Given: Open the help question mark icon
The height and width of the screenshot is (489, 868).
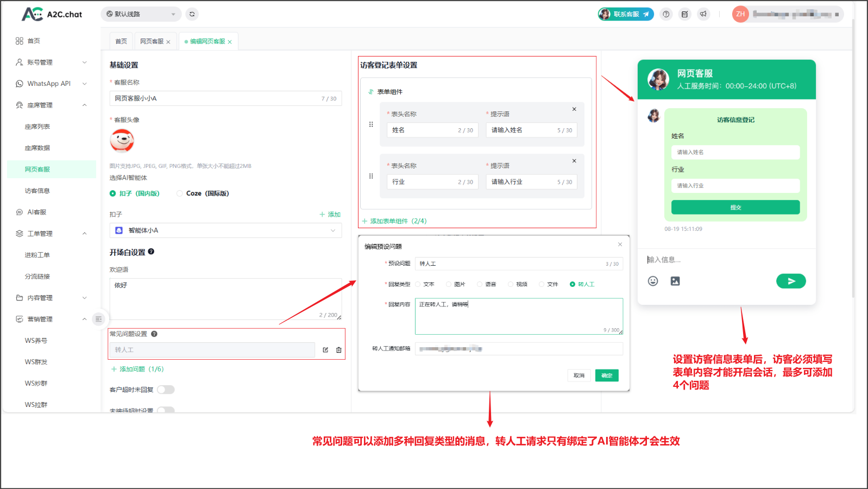Looking at the screenshot, I should point(666,14).
